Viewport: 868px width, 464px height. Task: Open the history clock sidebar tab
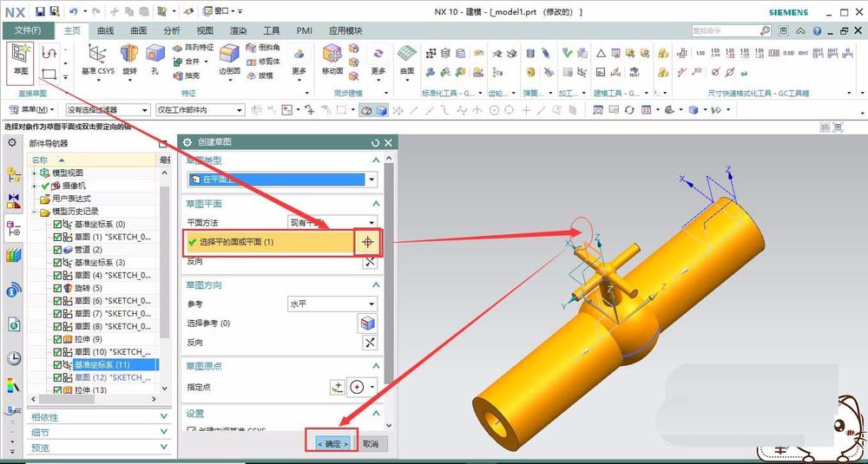pyautogui.click(x=14, y=359)
